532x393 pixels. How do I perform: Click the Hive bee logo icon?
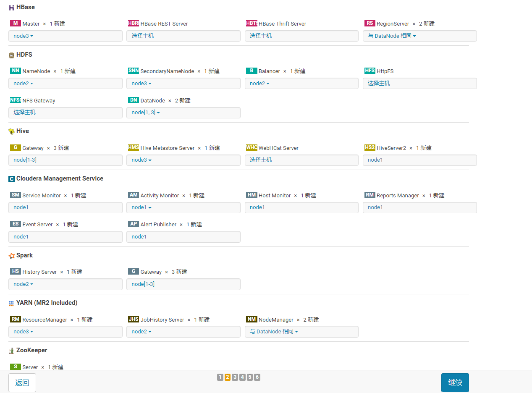(x=11, y=131)
